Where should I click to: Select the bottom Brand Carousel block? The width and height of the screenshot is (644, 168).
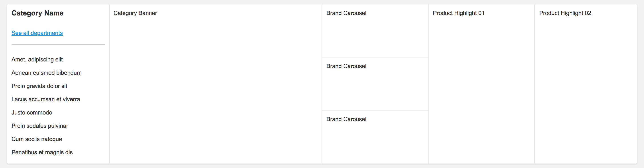375,137
